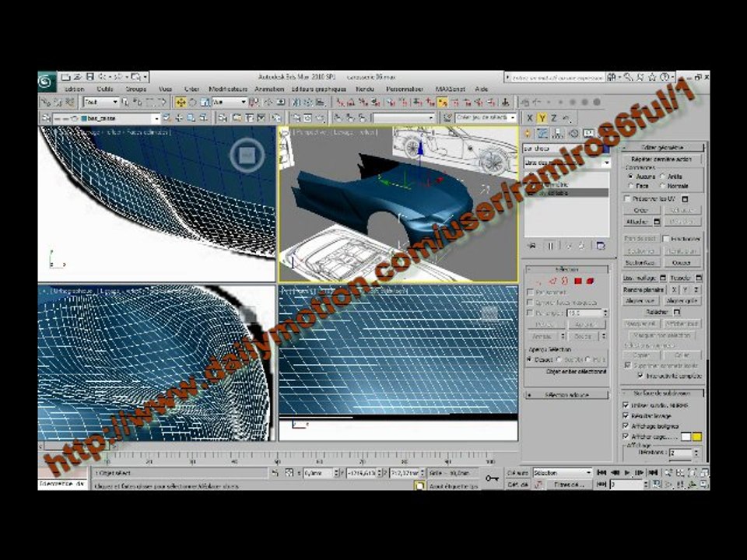
Task: Click the yellow cage color swatch
Action: point(696,436)
